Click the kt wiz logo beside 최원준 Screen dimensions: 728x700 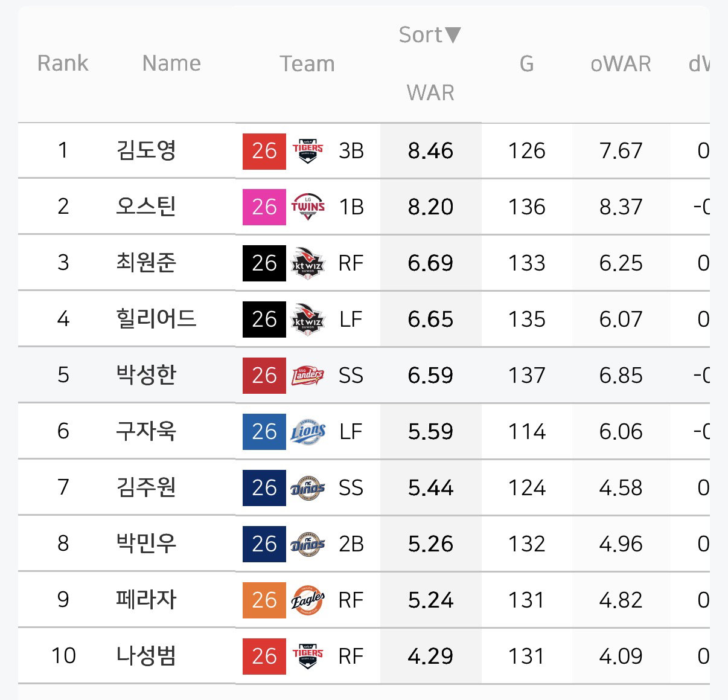point(308,263)
